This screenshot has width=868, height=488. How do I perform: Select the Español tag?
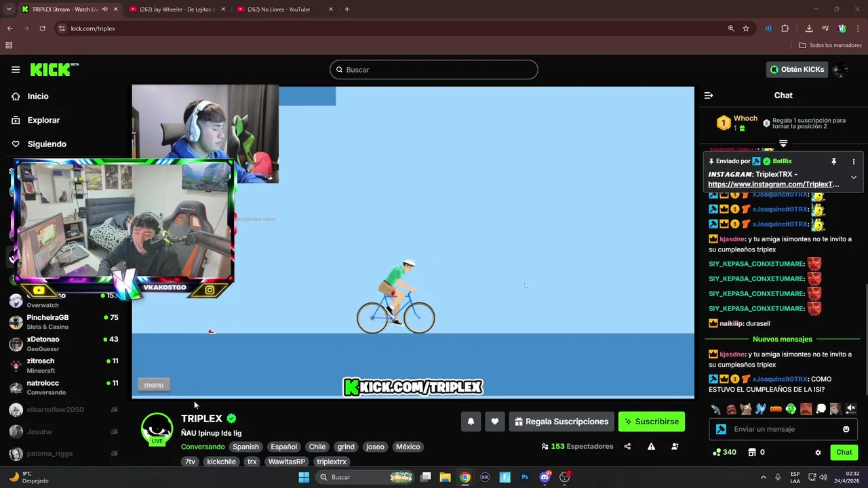click(x=283, y=447)
